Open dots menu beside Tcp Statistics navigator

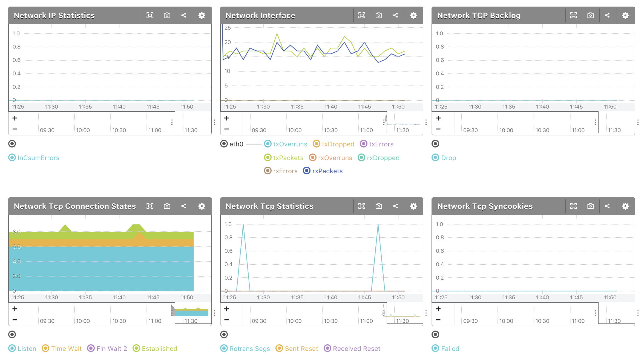coord(426,313)
